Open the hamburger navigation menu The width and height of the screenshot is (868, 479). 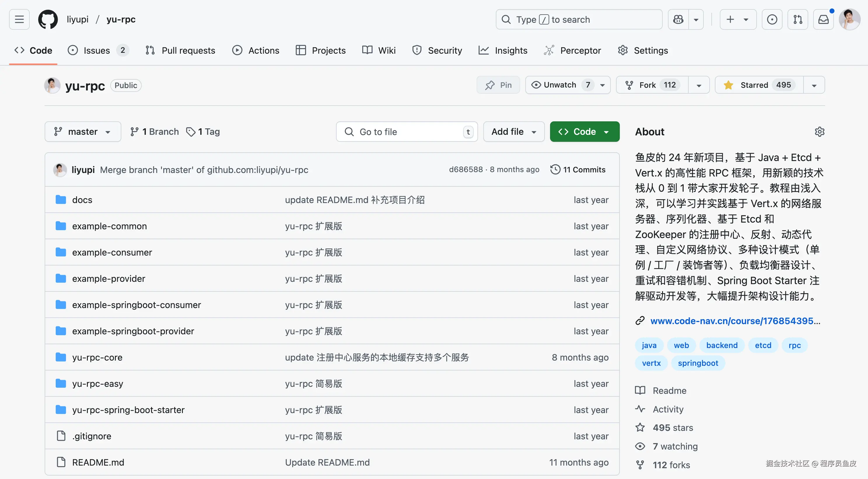[19, 19]
